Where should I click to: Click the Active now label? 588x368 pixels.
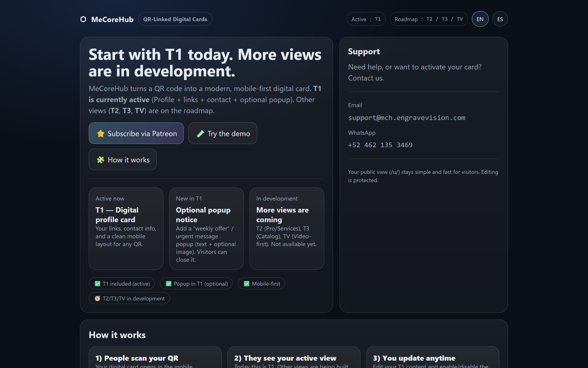[x=110, y=198]
